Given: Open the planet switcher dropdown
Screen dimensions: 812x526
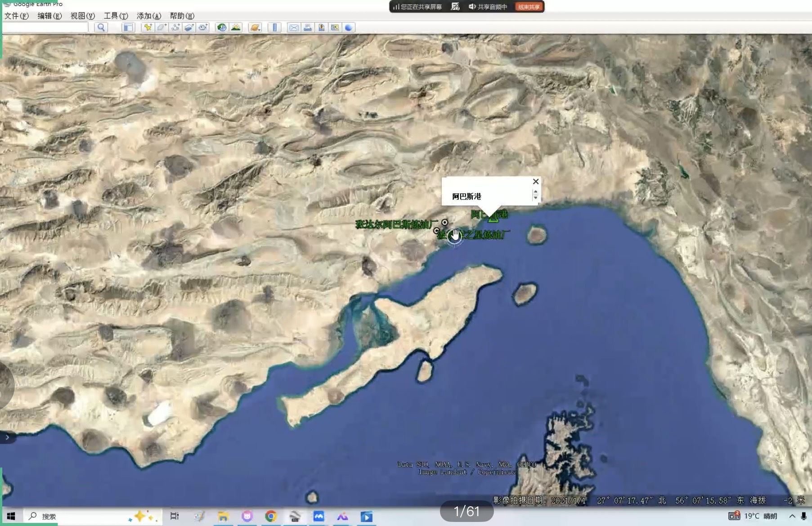Looking at the screenshot, I should coord(255,27).
